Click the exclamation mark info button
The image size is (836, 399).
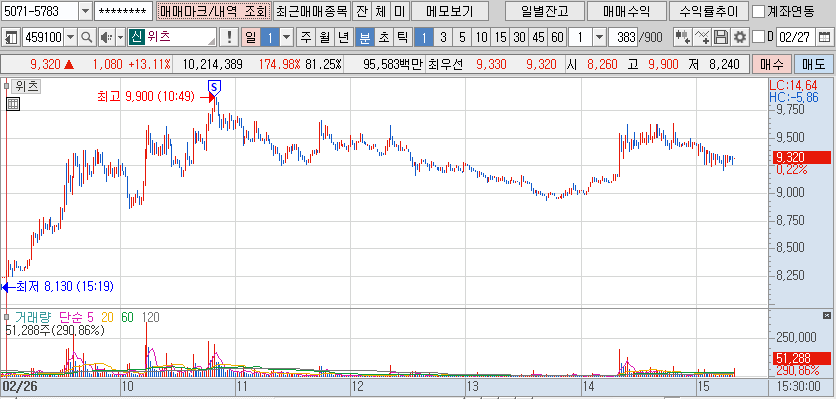click(x=230, y=37)
